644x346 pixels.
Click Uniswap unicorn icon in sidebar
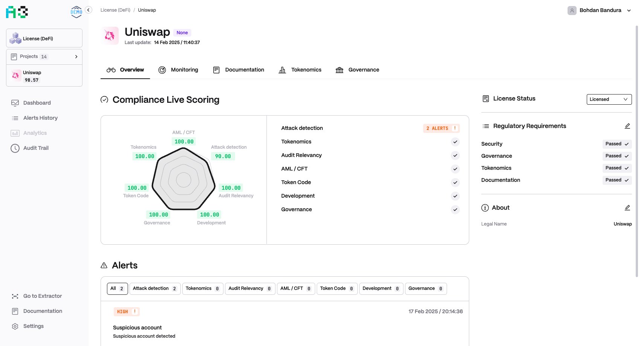coord(15,75)
